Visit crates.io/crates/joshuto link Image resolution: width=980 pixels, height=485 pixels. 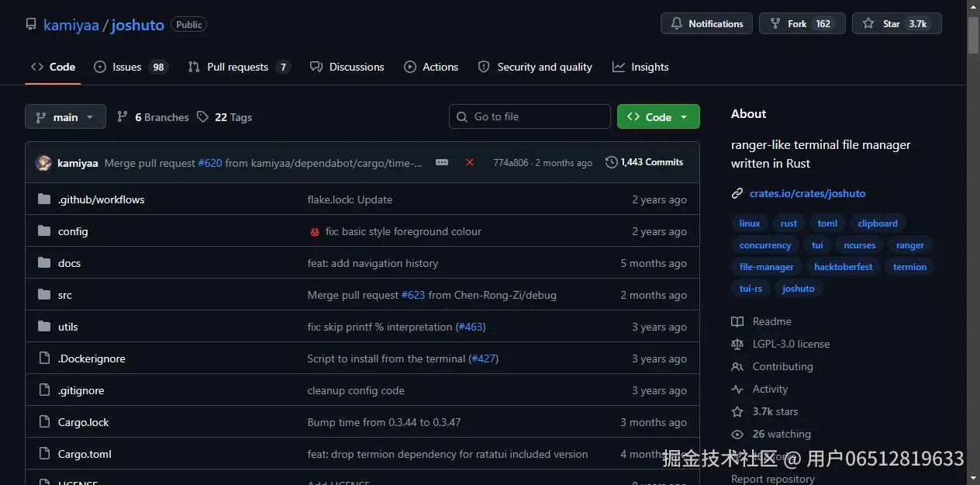[807, 193]
